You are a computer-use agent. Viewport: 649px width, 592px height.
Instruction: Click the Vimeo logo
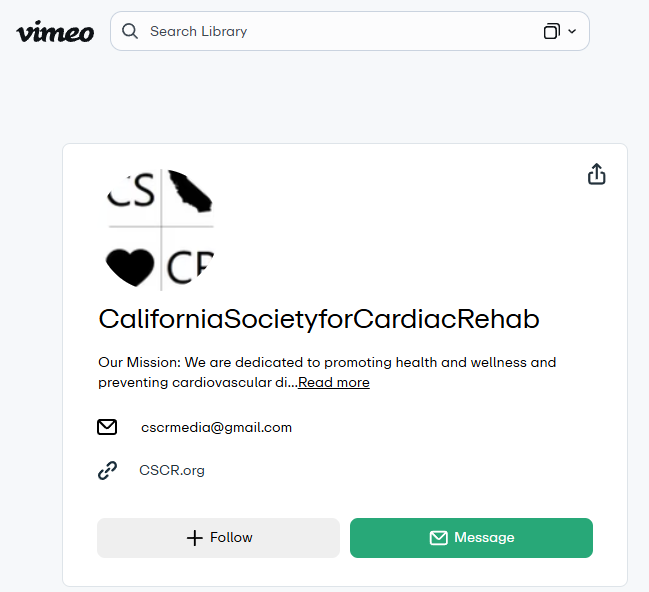[55, 32]
